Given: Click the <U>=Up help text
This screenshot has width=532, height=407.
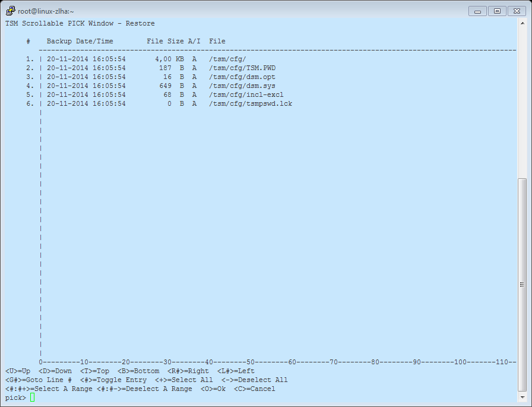Looking at the screenshot, I should [x=18, y=371].
